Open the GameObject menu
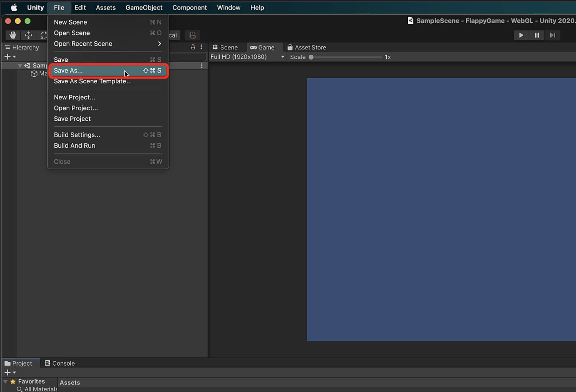The height and width of the screenshot is (392, 576). point(144,8)
